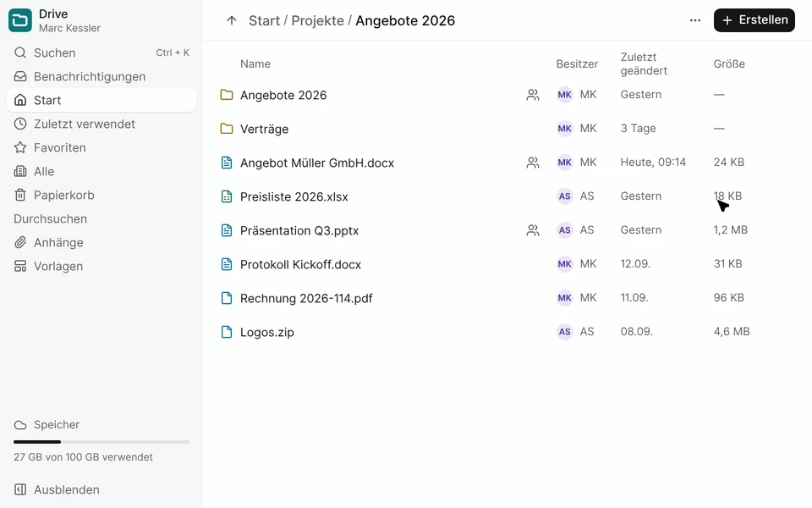Open the Verträge folder name
Viewport: 812px width, 508px height.
click(264, 129)
